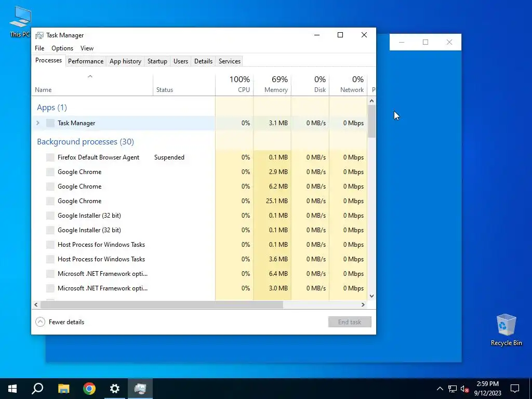Screen dimensions: 532x399
Task: Select .NET Framework 3.0 MB row
Action: pyautogui.click(x=199, y=288)
